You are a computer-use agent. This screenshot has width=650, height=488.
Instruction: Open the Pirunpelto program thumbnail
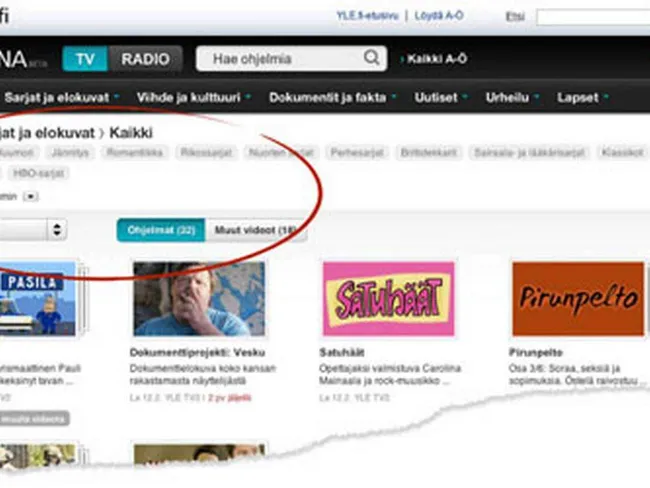click(578, 299)
